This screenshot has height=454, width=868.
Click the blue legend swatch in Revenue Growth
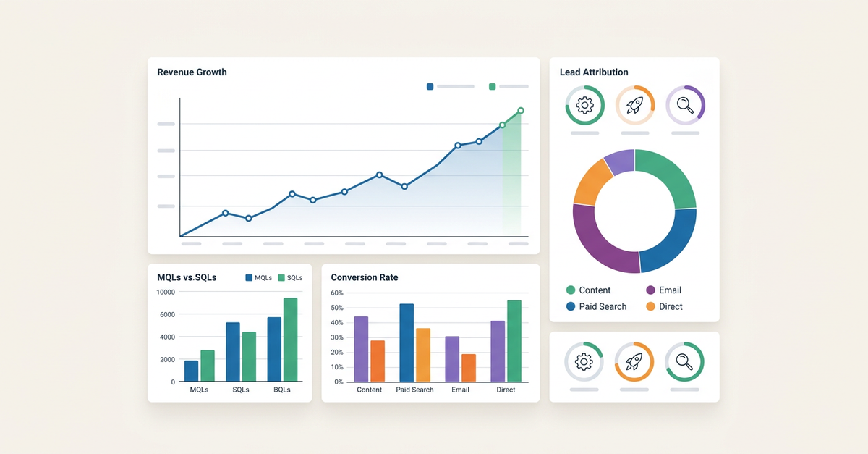tap(430, 86)
